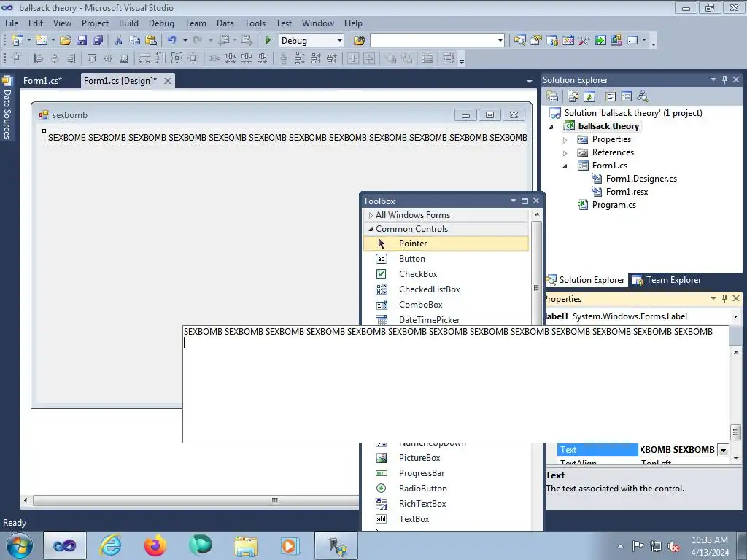Click the Windows Start orb
The height and width of the screenshot is (560, 747).
19,545
